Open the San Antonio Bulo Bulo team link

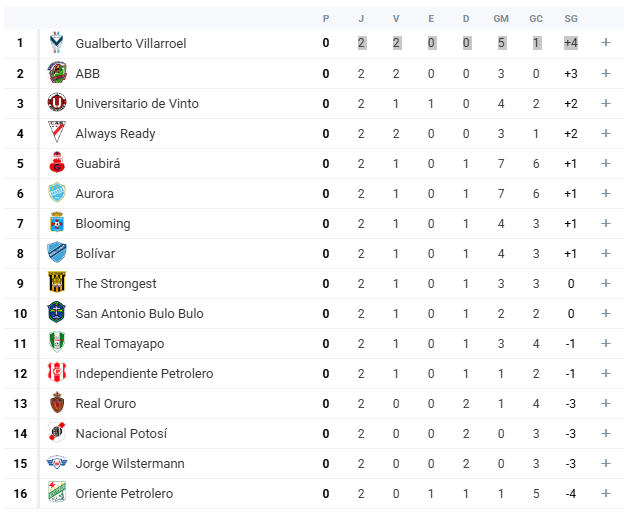point(139,314)
